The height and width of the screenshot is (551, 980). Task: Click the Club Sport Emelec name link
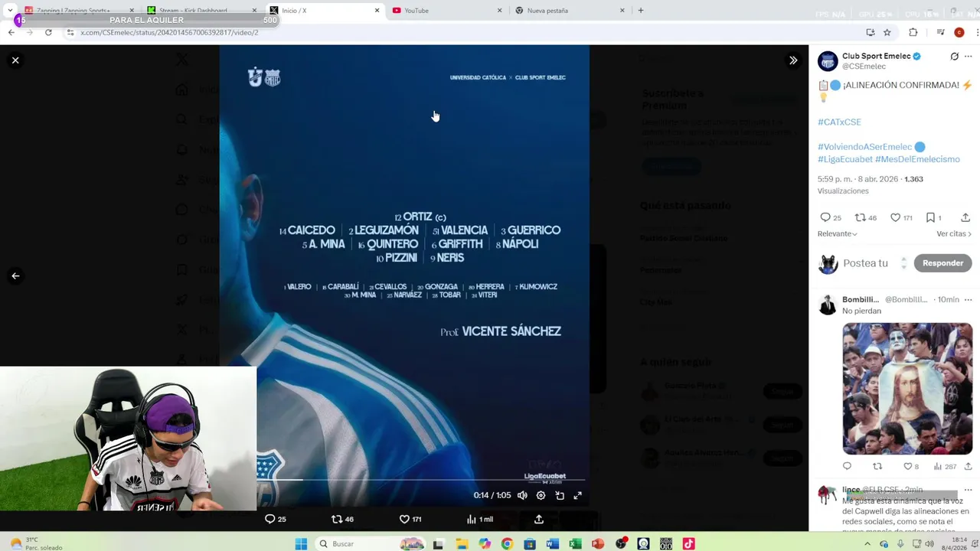(x=876, y=56)
